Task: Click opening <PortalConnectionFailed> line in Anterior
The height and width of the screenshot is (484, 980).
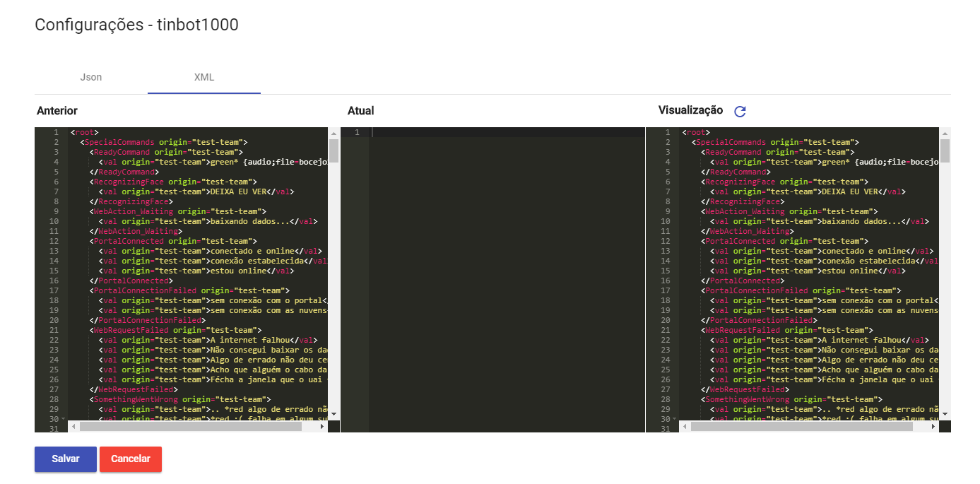Action: coord(189,290)
